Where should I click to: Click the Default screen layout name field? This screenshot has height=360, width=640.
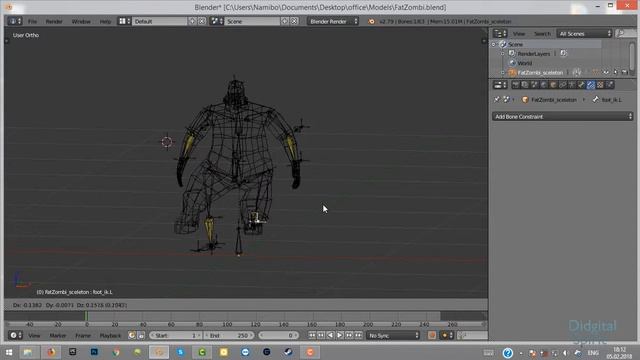coord(159,21)
